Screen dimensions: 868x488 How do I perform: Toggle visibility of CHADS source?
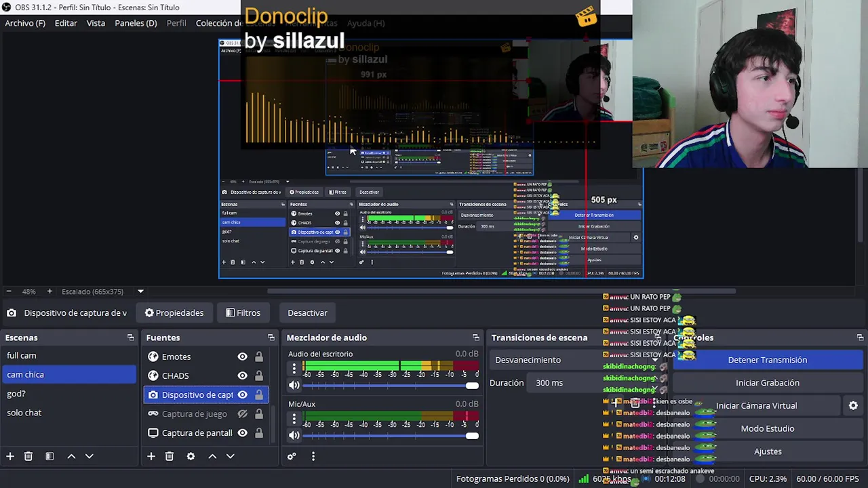coord(242,375)
